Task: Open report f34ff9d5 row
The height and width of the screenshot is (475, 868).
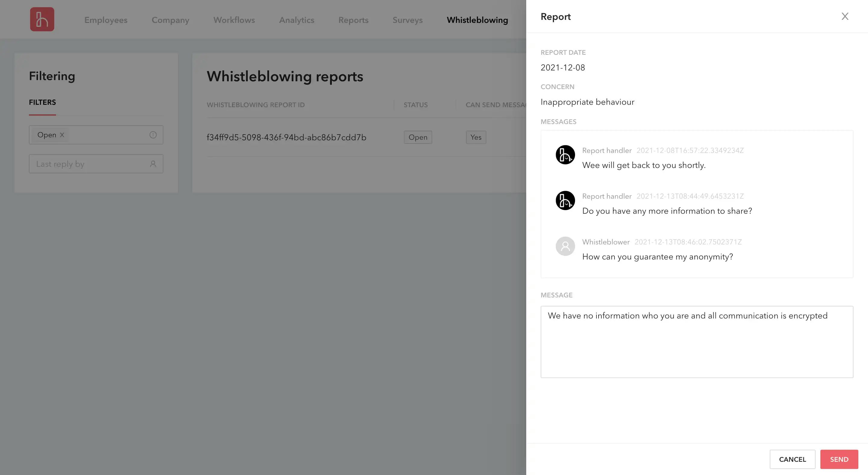Action: pos(286,137)
